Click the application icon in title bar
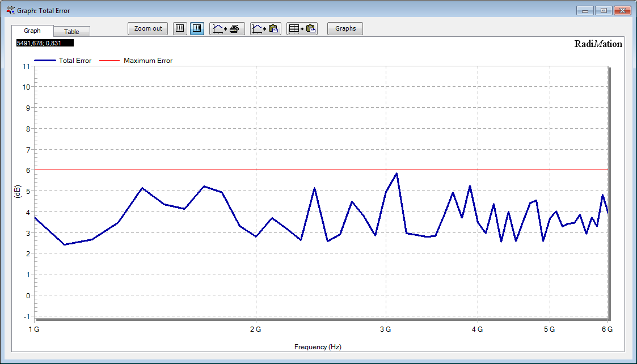Image resolution: width=637 pixels, height=364 pixels. click(10, 10)
